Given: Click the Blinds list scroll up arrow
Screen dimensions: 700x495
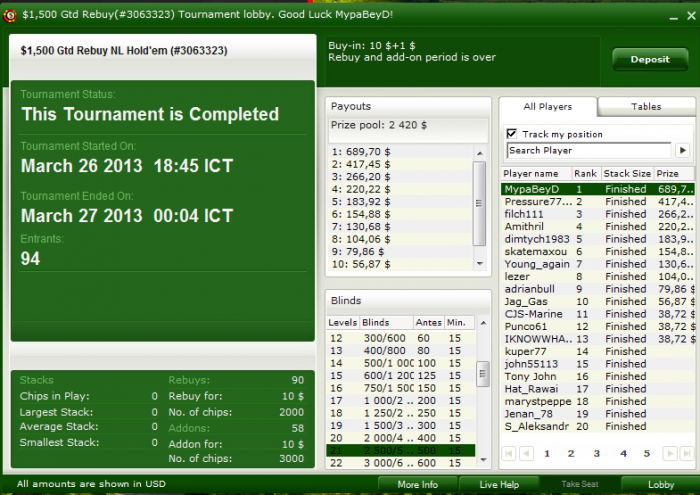Looking at the screenshot, I should coord(483,323).
